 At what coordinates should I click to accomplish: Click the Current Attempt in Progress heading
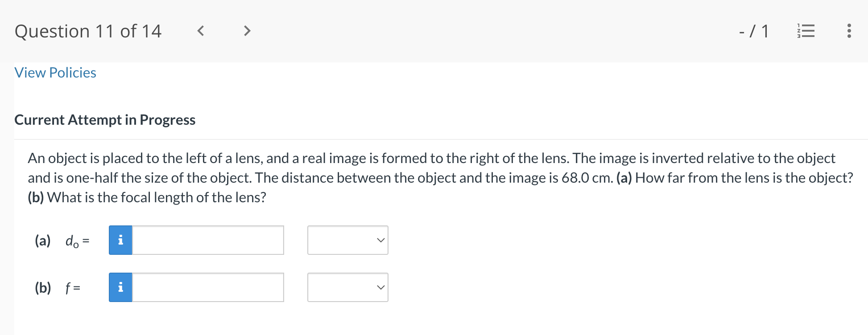(105, 120)
